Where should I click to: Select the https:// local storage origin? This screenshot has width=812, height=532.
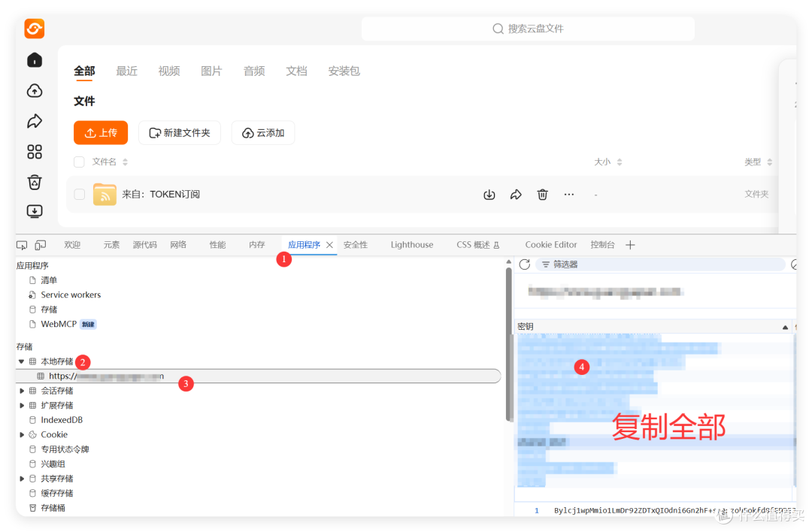pos(258,376)
